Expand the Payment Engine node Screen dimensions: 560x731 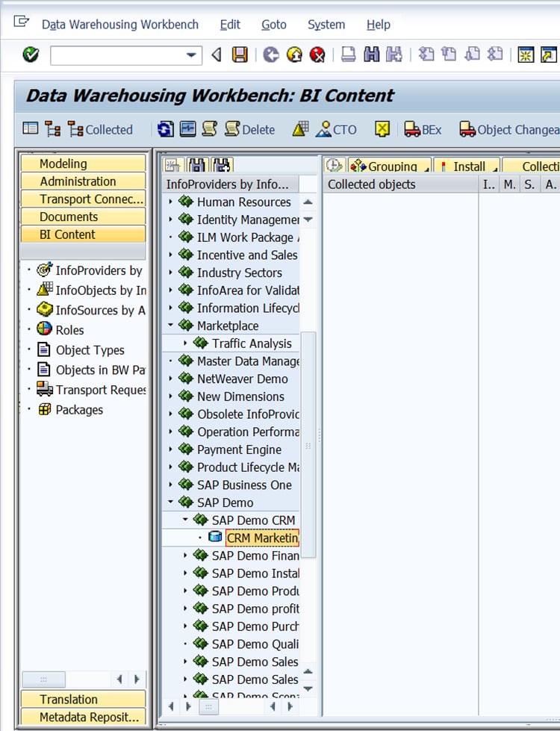(x=171, y=450)
